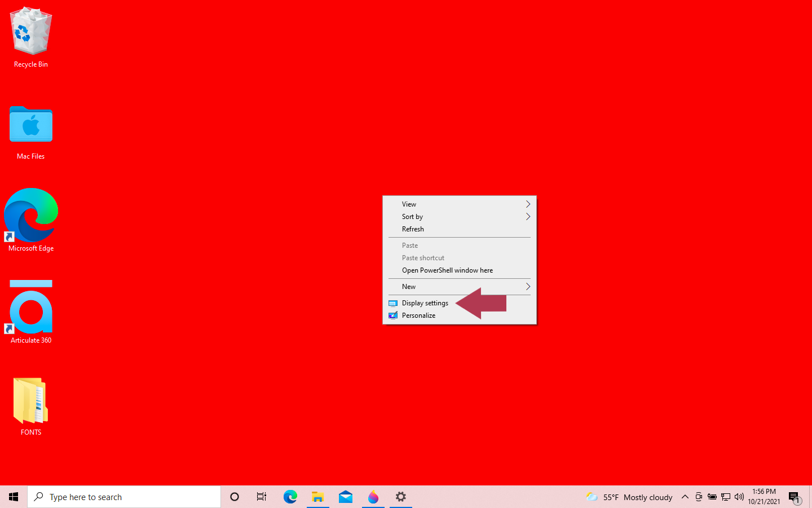Image resolution: width=812 pixels, height=508 pixels.
Task: Launch Firefox from the taskbar
Action: point(373,497)
